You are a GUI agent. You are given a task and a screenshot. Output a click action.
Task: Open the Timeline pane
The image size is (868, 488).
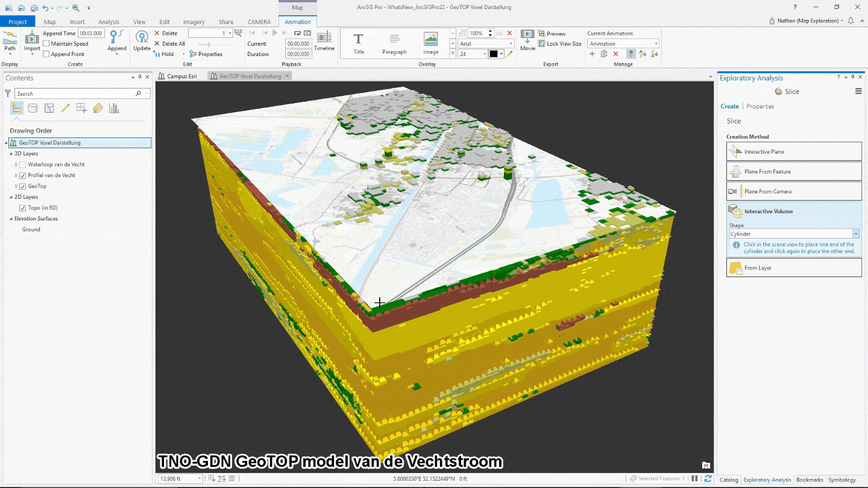coord(324,40)
